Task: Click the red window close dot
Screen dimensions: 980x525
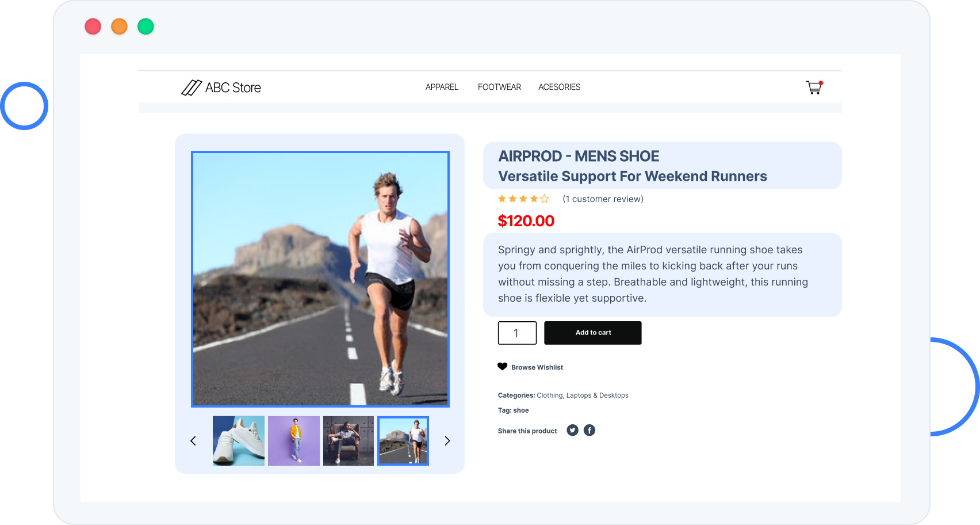Action: [x=93, y=26]
